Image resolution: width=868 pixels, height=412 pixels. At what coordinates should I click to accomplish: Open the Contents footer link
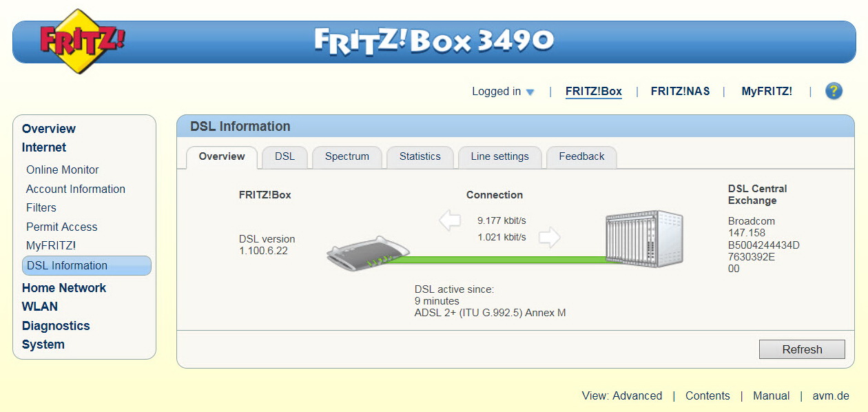tap(707, 396)
